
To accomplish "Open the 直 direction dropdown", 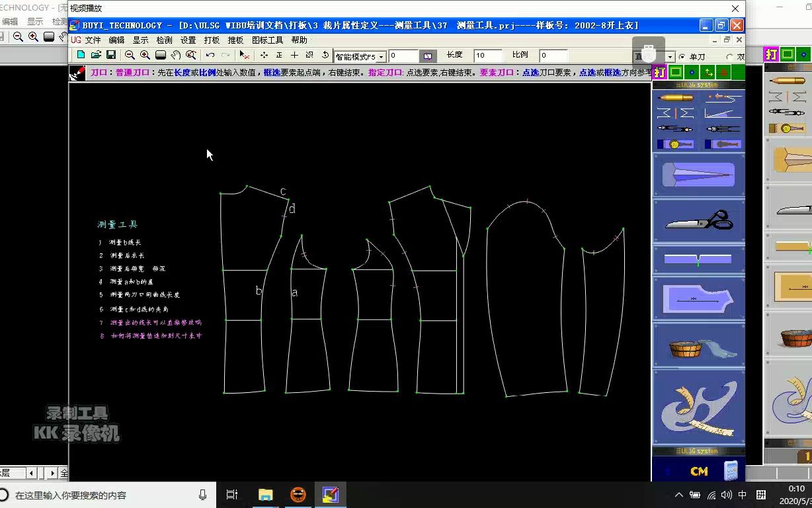I will pos(670,56).
